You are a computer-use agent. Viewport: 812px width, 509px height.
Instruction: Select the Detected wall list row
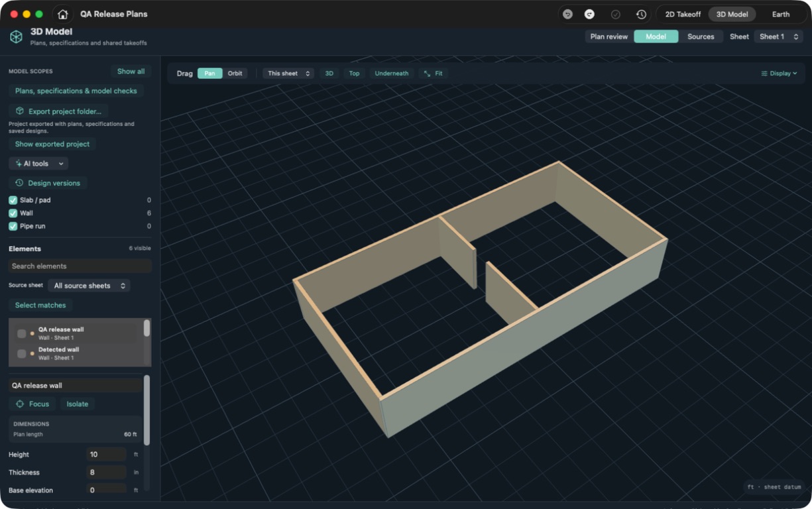tap(76, 353)
